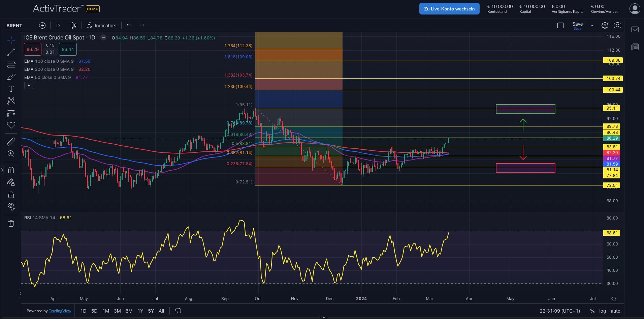Take a chart snapshot with camera icon
The height and width of the screenshot is (319, 644).
[617, 25]
